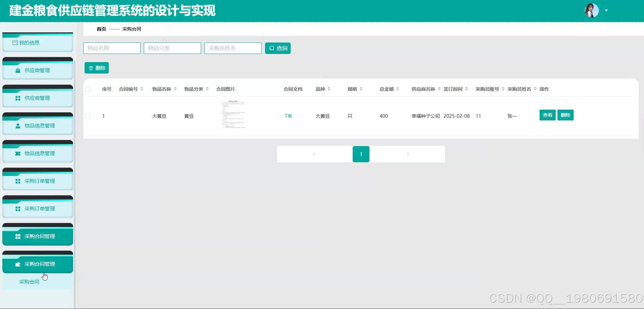Sort by 规格 column arrows
Viewport: 644px width, 309px height.
361,89
